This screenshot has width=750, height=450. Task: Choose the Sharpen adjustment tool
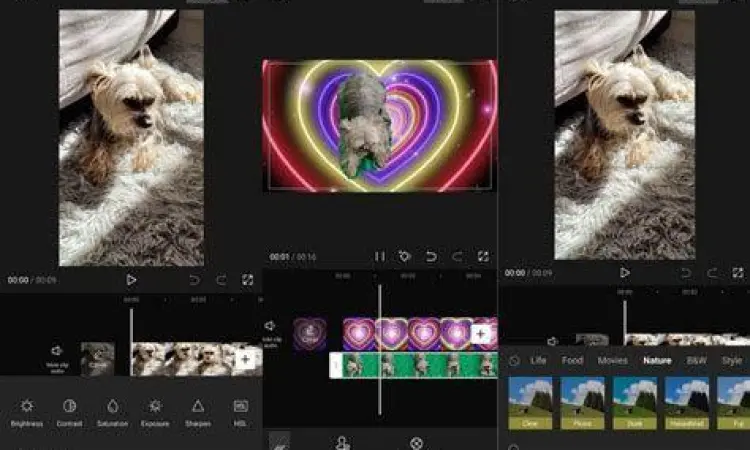198,412
